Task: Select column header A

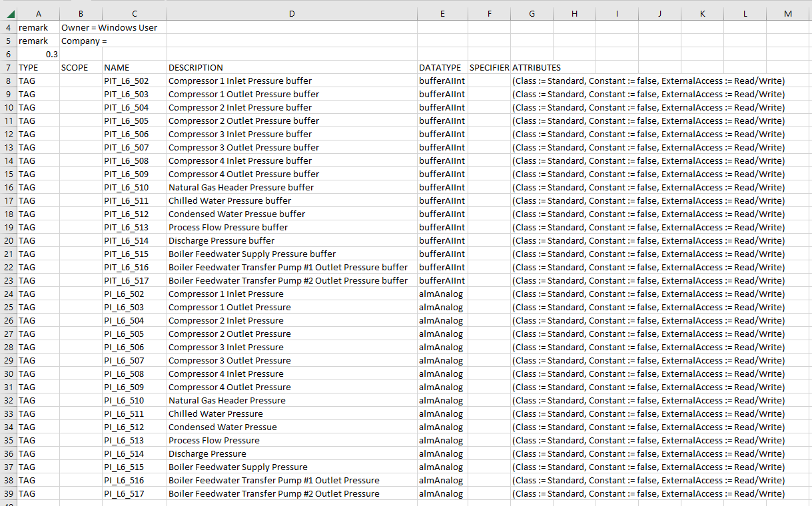Action: (x=38, y=13)
